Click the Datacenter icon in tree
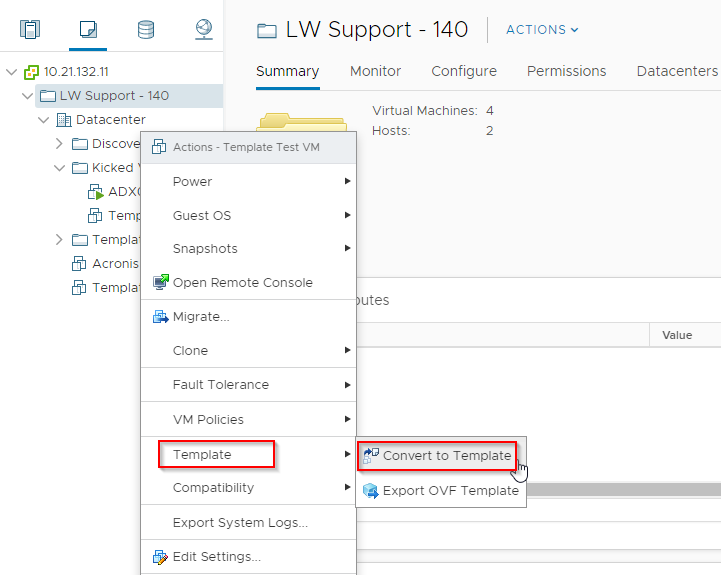The width and height of the screenshot is (721, 575). 64,120
